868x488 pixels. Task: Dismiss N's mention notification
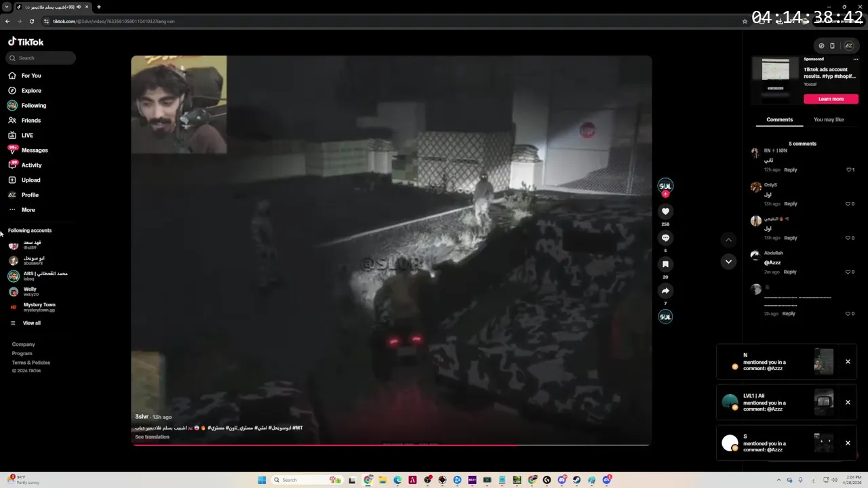pos(848,362)
